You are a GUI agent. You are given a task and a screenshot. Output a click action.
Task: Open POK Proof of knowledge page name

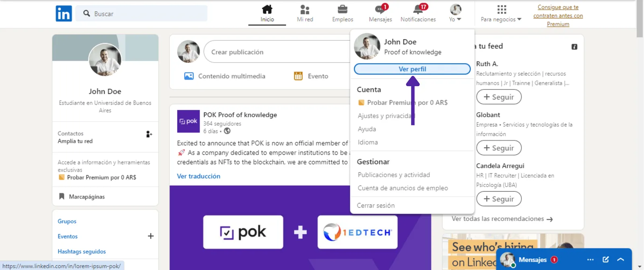240,115
